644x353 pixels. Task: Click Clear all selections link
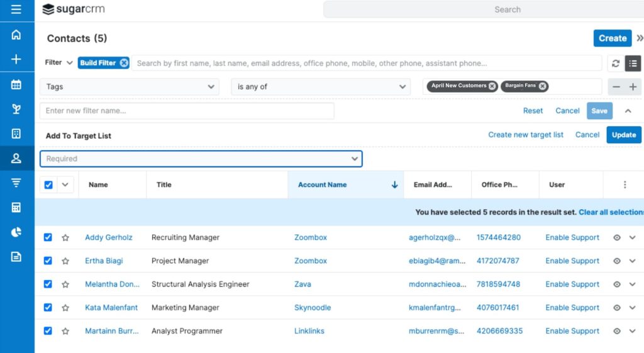611,212
